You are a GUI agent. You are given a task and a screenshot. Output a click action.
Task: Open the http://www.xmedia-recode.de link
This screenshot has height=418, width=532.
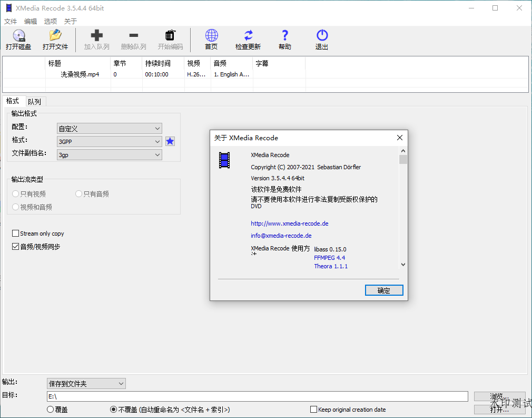tap(289, 223)
